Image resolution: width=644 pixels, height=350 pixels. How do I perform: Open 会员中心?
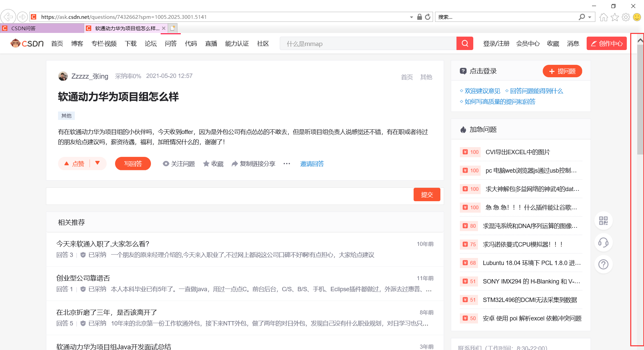[528, 43]
